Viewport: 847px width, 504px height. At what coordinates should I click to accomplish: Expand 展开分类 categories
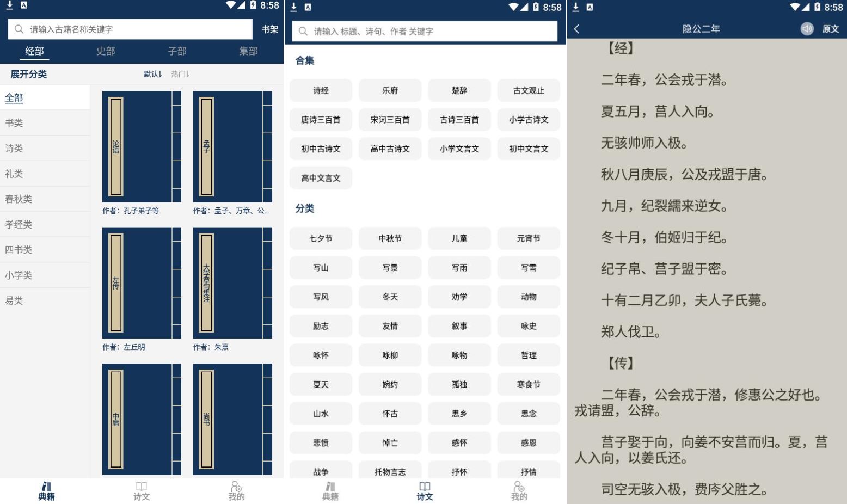click(x=29, y=75)
